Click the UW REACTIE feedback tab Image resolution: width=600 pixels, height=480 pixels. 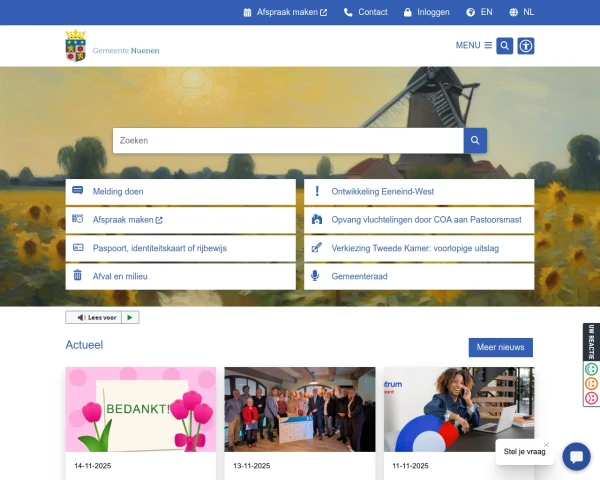(x=592, y=342)
